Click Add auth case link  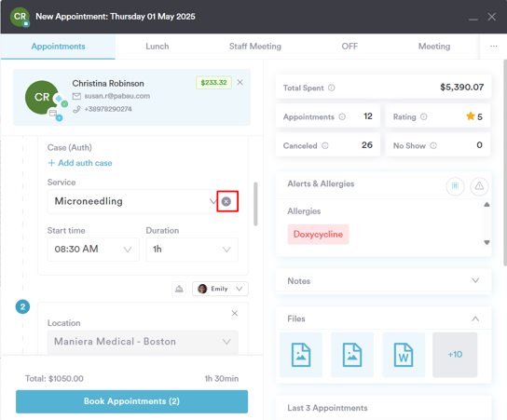point(80,163)
